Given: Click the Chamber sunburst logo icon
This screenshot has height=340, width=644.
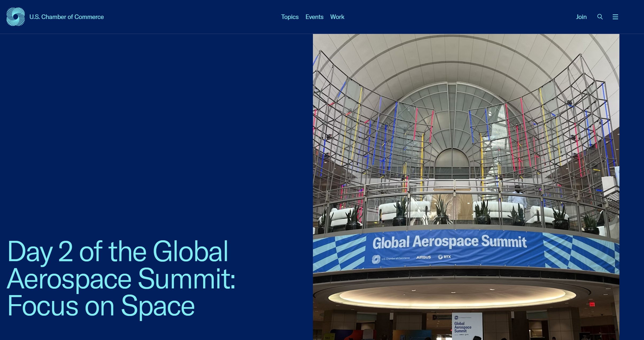Looking at the screenshot, I should click(x=15, y=17).
